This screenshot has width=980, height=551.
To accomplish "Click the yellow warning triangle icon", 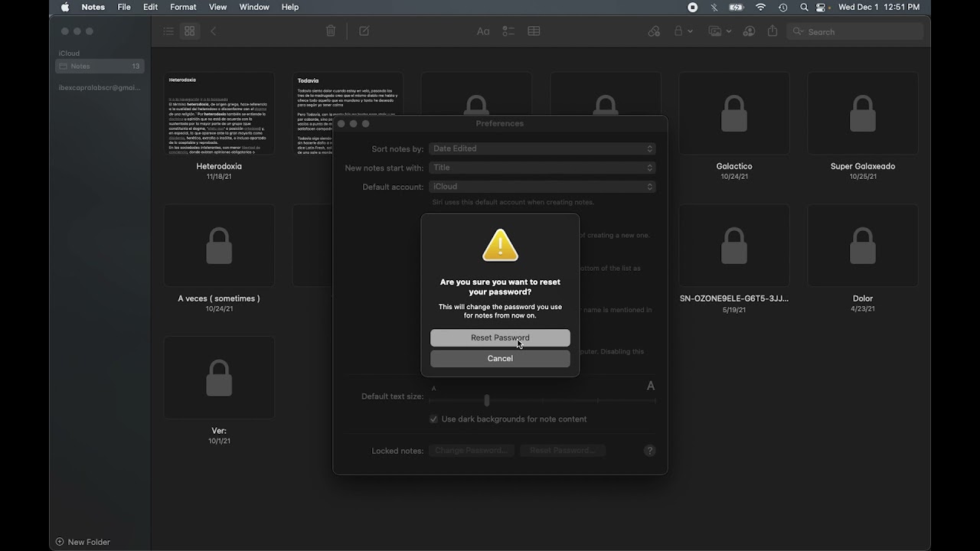I will 500,246.
